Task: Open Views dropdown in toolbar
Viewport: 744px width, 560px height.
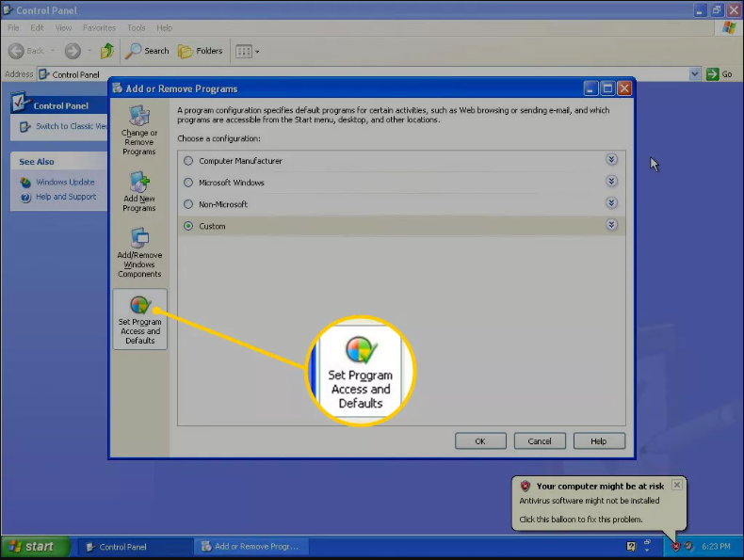Action: click(x=248, y=51)
